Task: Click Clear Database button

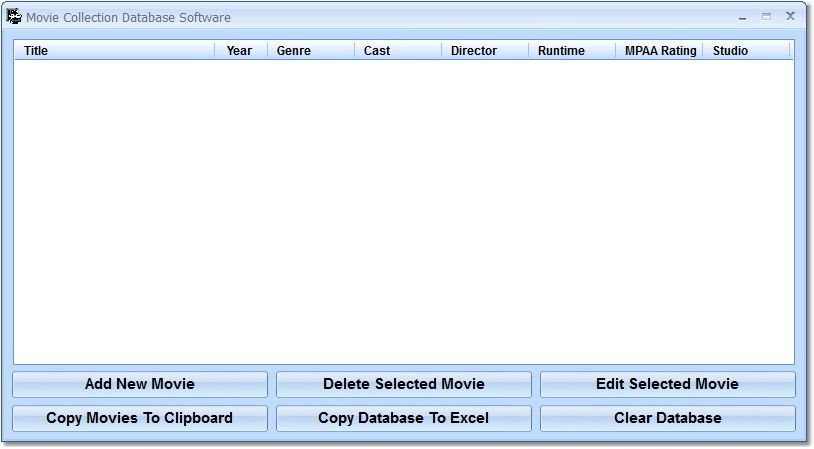Action: (x=667, y=418)
